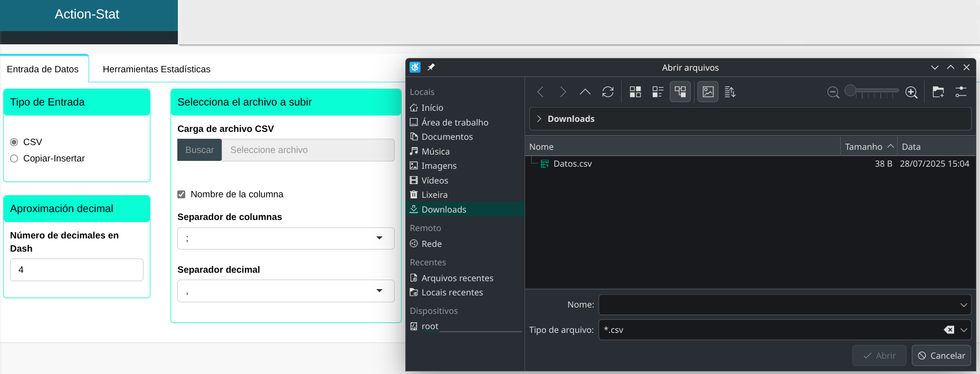This screenshot has height=374, width=980.
Task: Toggle the file preview panel icon
Action: (x=708, y=92)
